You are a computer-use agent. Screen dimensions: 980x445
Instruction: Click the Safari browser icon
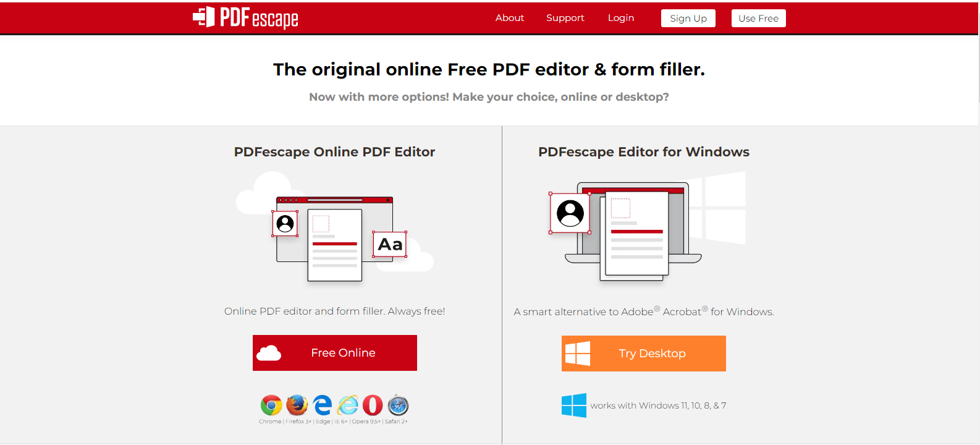pos(399,405)
